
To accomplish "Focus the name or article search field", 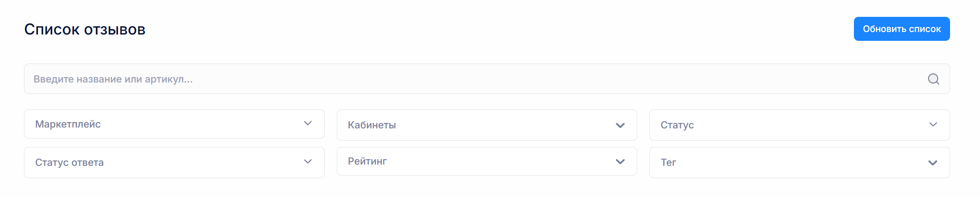I will click(487, 79).
